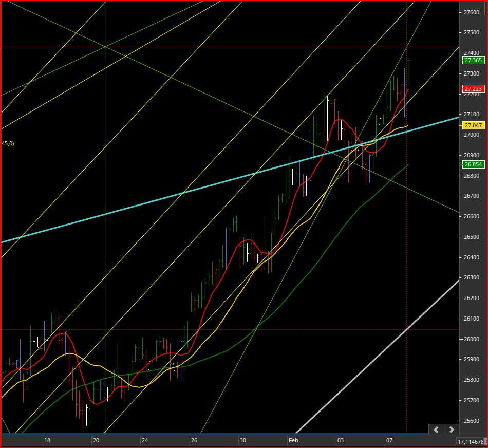Click the 26700 price axis label
The width and height of the screenshot is (488, 448).
click(472, 196)
